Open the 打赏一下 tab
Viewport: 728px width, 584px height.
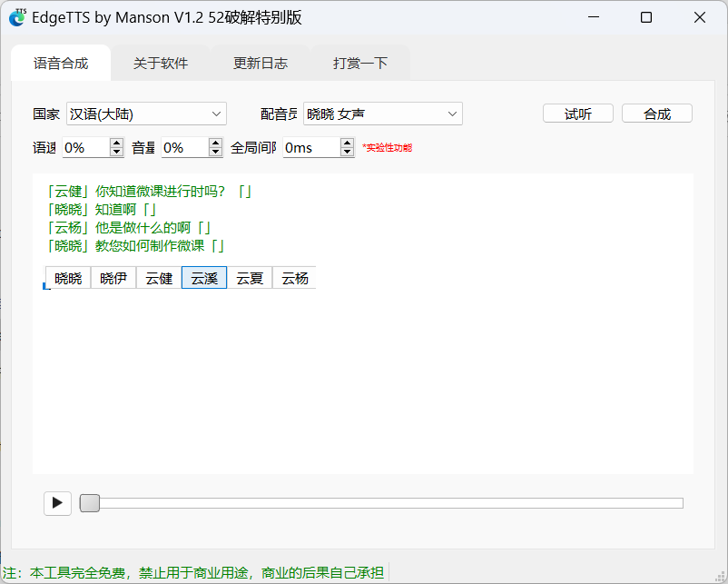point(360,64)
